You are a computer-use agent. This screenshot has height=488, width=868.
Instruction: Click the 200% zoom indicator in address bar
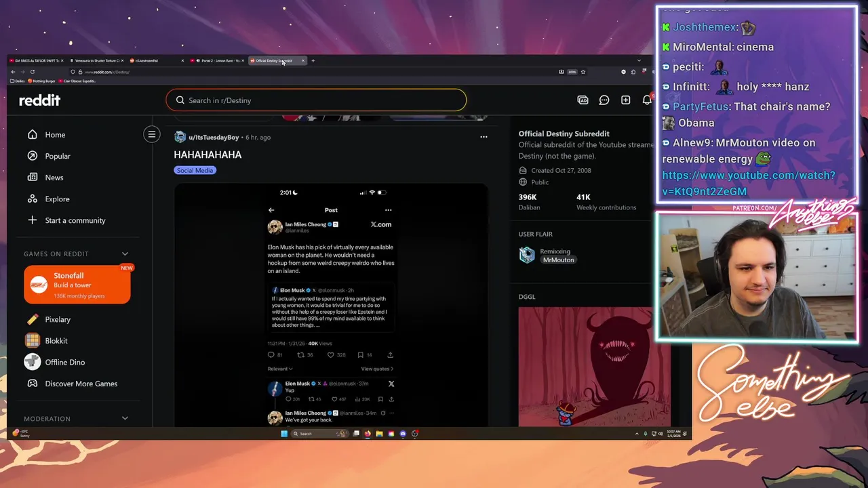point(572,72)
